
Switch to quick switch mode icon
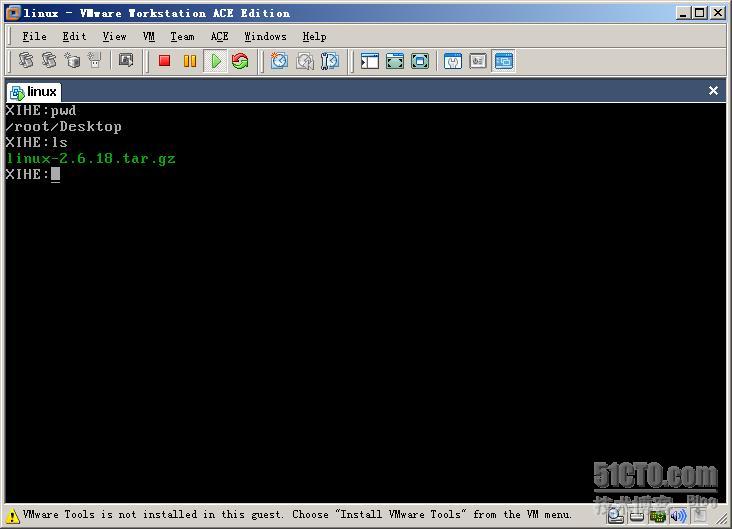coord(395,61)
